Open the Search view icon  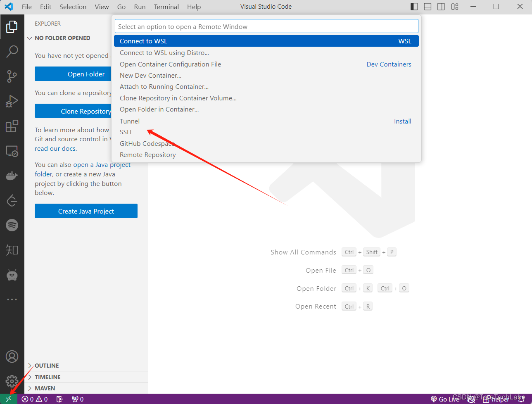point(12,52)
